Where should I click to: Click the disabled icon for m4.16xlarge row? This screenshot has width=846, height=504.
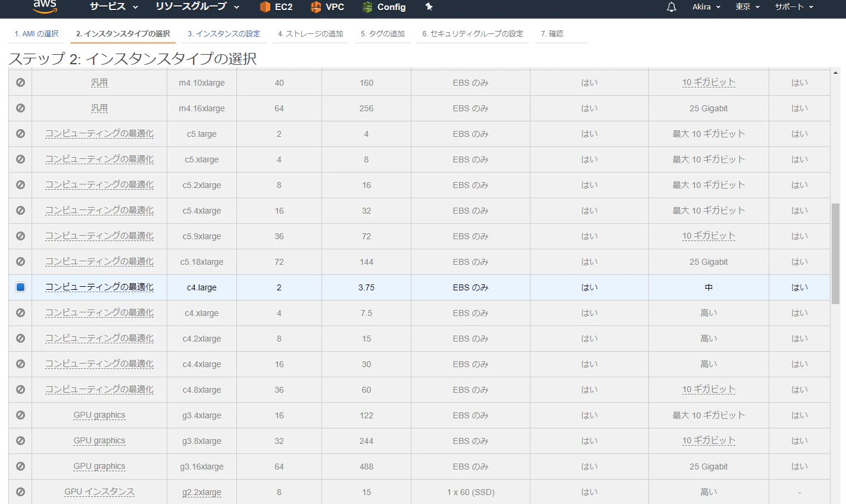[20, 108]
